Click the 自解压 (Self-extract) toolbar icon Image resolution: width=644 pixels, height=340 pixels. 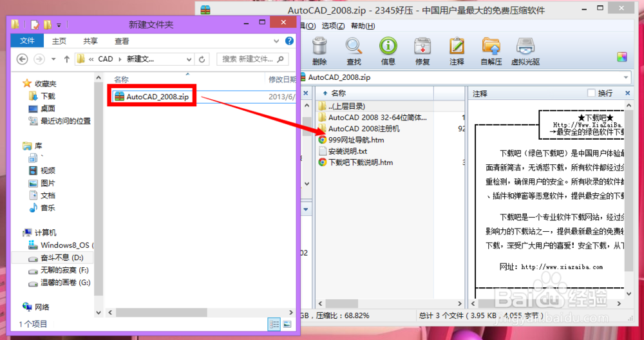coord(491,51)
